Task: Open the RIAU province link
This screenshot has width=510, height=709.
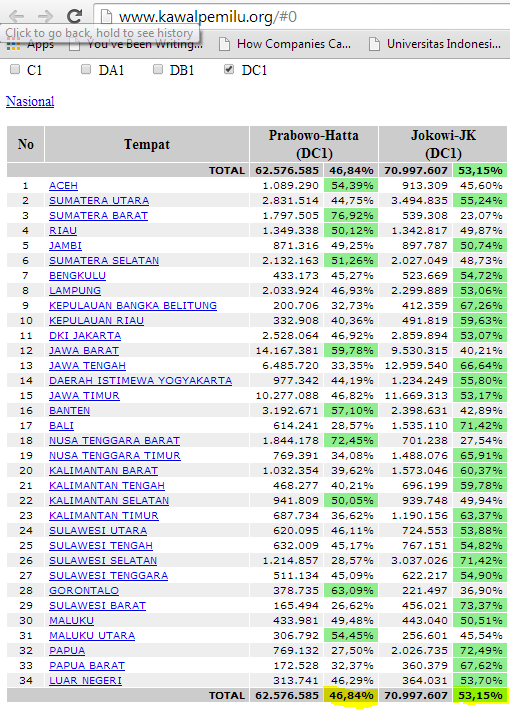Action: pos(63,230)
